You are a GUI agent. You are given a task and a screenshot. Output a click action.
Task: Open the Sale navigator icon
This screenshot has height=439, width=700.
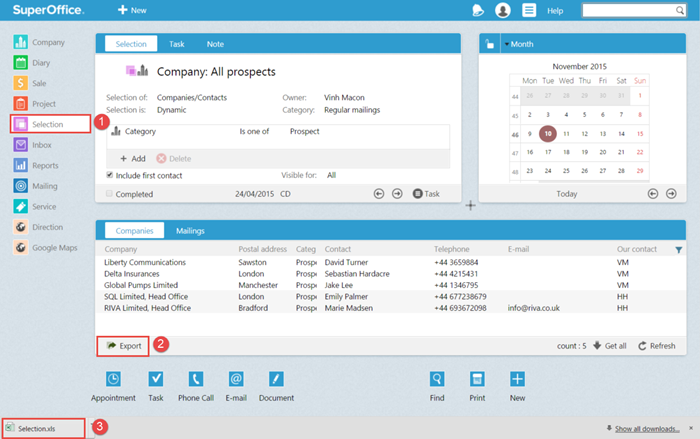[21, 83]
